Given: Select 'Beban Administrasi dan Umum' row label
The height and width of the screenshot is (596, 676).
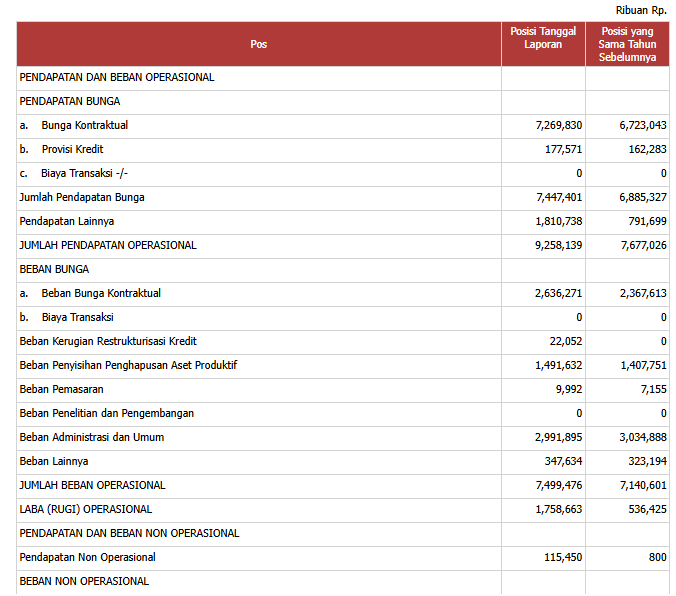Looking at the screenshot, I should click(92, 437).
